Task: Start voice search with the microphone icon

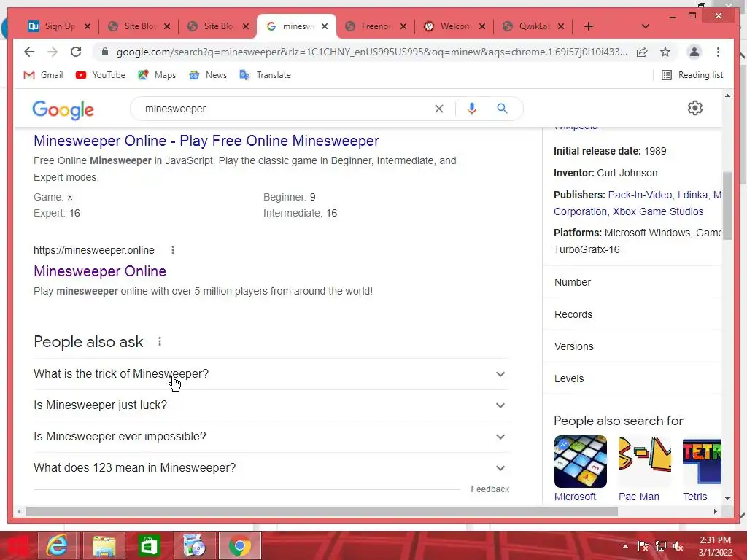Action: [x=472, y=109]
